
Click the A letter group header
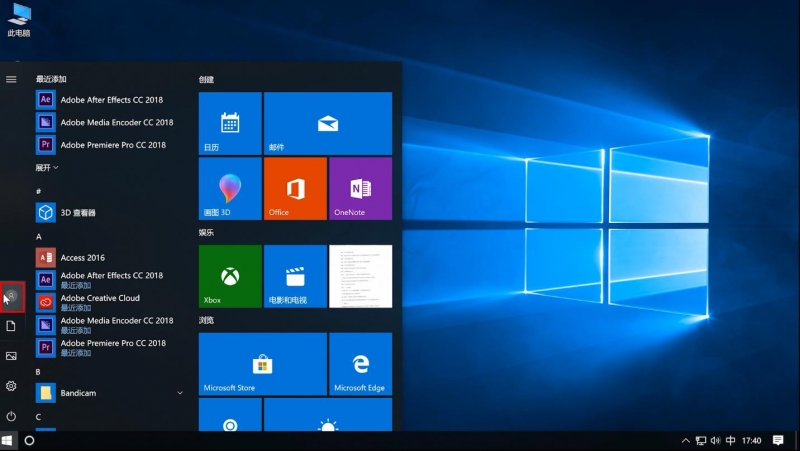point(38,237)
